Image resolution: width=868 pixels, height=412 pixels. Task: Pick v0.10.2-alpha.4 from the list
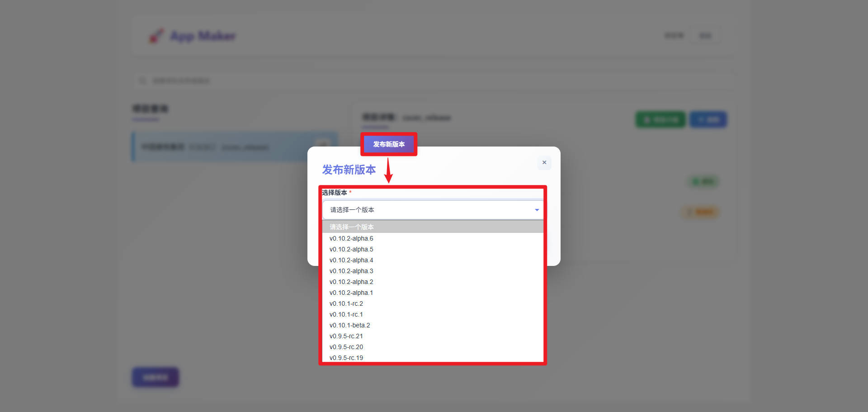351,260
